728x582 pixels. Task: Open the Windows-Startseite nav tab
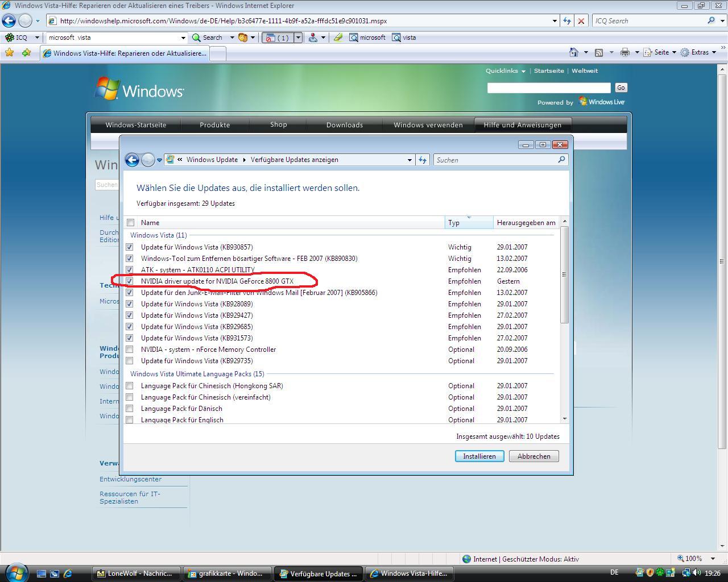click(136, 125)
